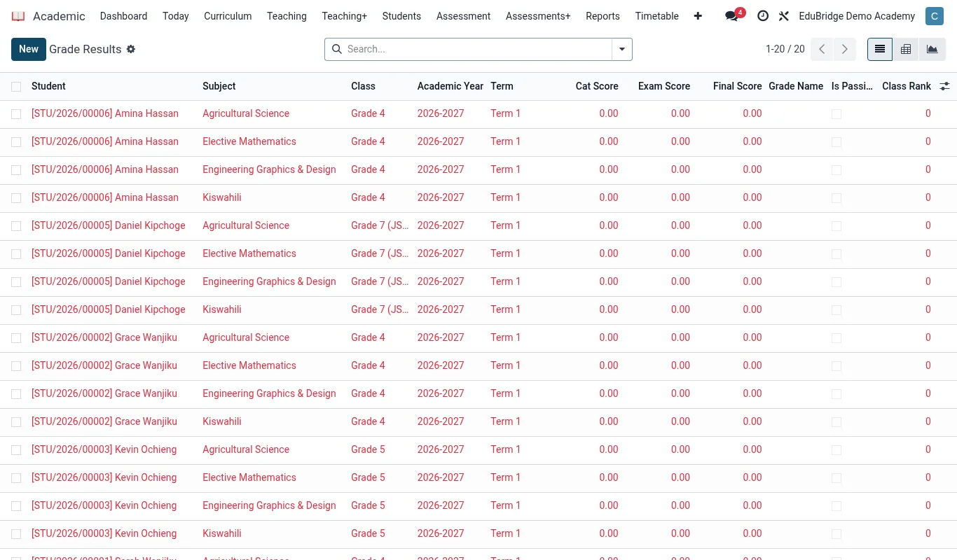Open the developer tools wrench icon
This screenshot has width=957, height=560.
pos(784,16)
